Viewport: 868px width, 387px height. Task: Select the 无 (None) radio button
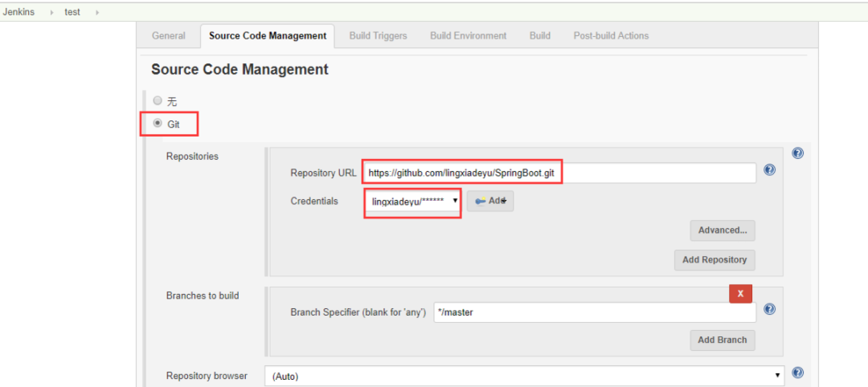point(158,100)
